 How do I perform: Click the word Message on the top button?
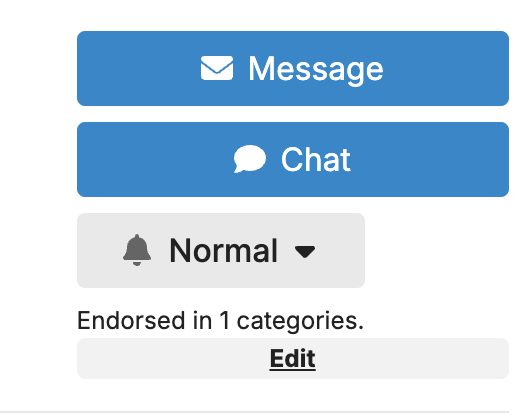pyautogui.click(x=316, y=69)
